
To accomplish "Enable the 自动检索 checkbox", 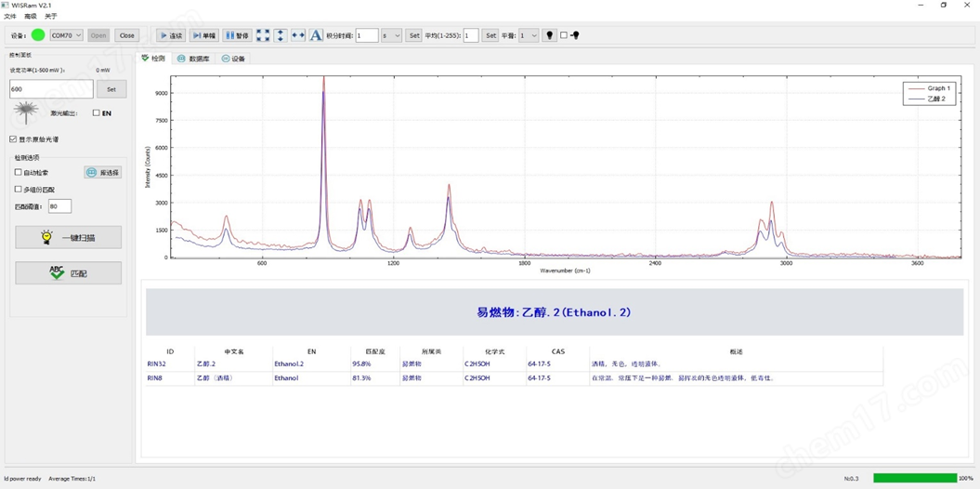I will (19, 173).
